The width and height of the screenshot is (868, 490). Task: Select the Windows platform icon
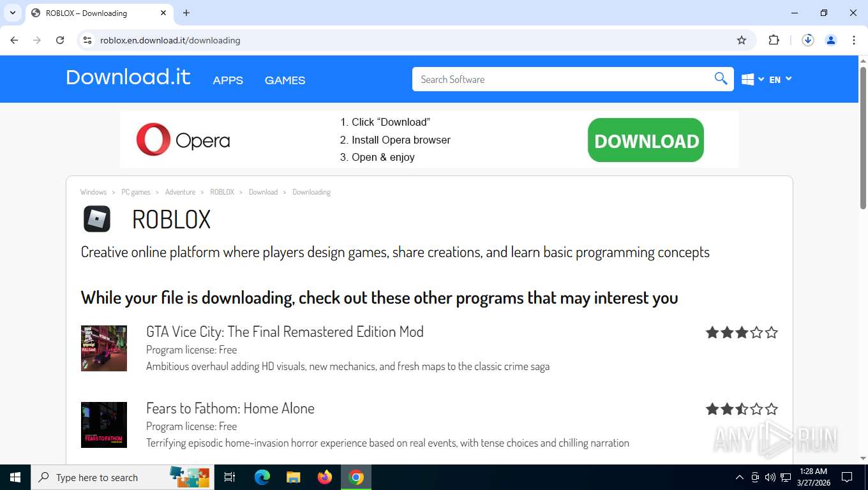click(x=748, y=79)
